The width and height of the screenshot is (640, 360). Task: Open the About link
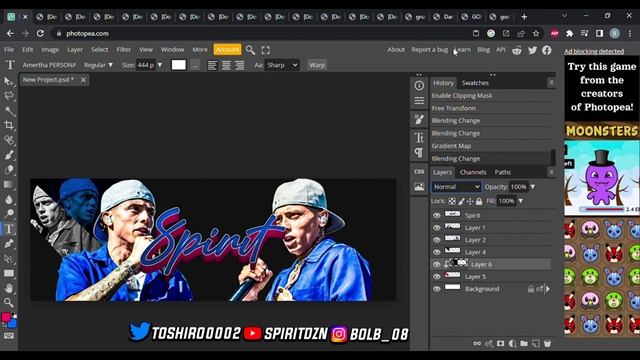click(396, 49)
